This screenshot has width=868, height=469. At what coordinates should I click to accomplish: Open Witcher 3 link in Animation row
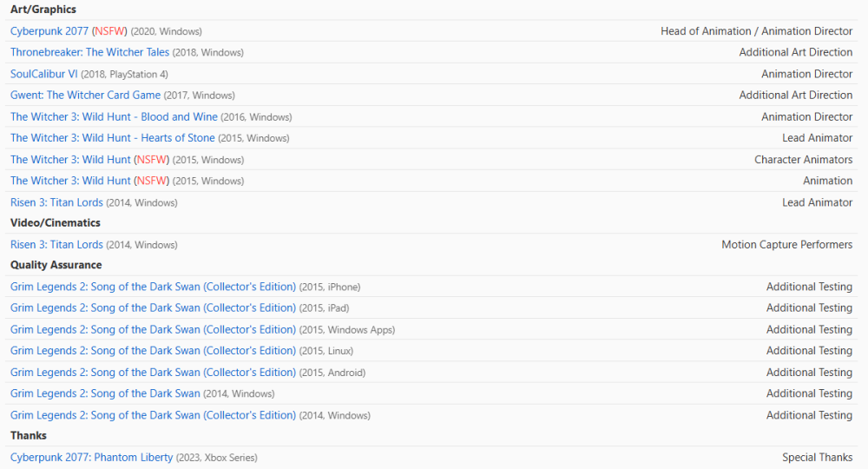tap(70, 181)
